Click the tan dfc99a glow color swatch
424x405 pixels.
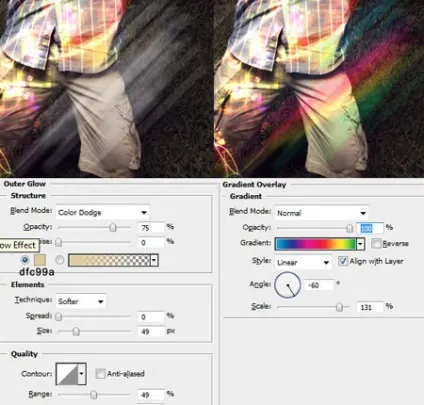click(40, 260)
